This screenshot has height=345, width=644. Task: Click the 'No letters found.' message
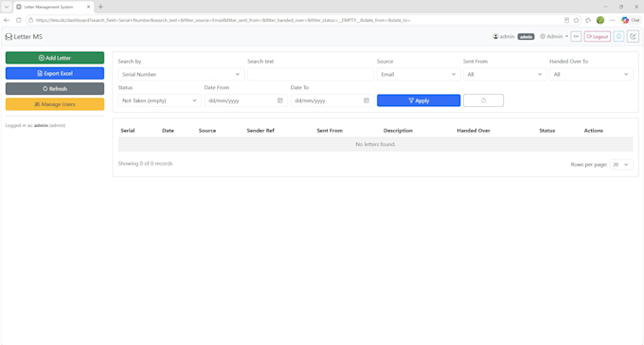click(375, 144)
